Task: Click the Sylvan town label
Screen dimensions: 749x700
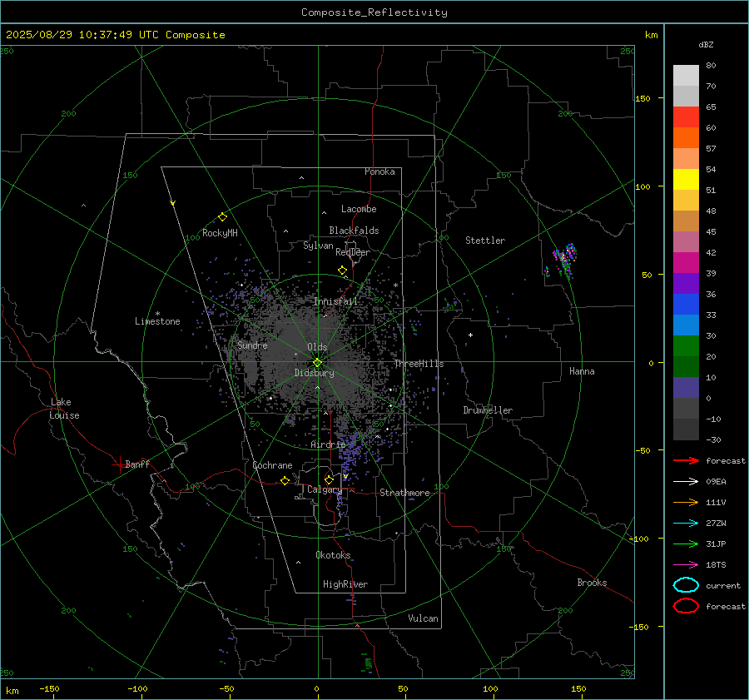Action: tap(318, 245)
